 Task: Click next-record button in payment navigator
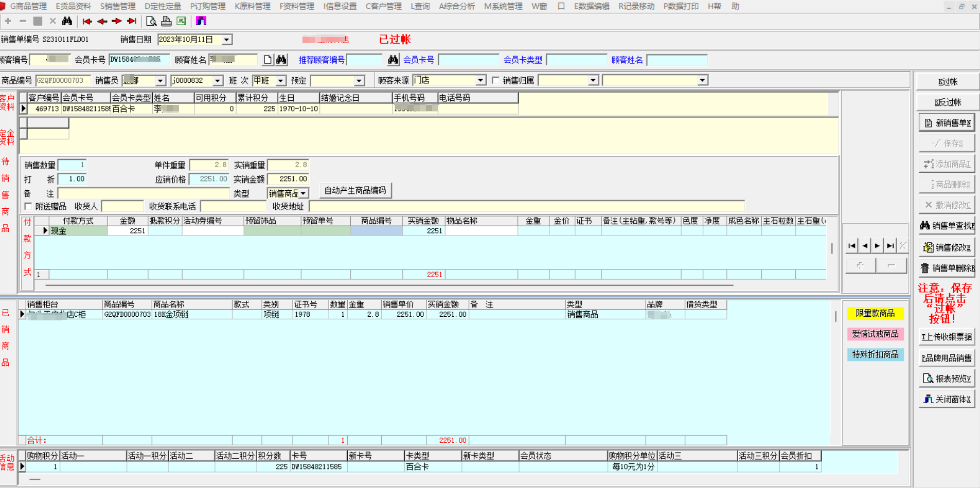click(x=878, y=246)
